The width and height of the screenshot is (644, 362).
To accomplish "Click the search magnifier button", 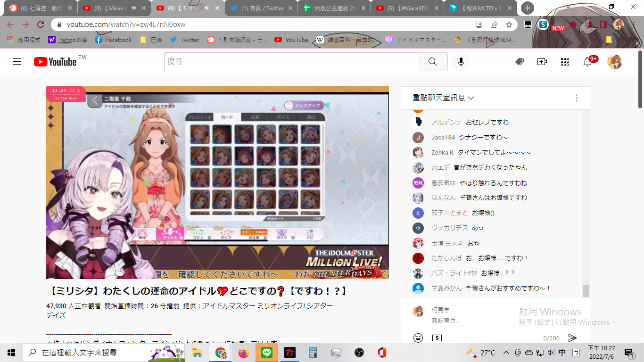I will point(432,62).
